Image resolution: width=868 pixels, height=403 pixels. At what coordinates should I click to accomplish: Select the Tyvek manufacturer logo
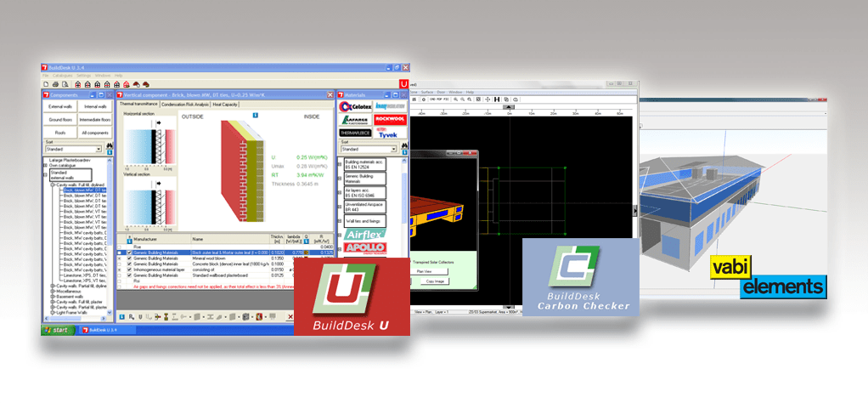coord(391,133)
